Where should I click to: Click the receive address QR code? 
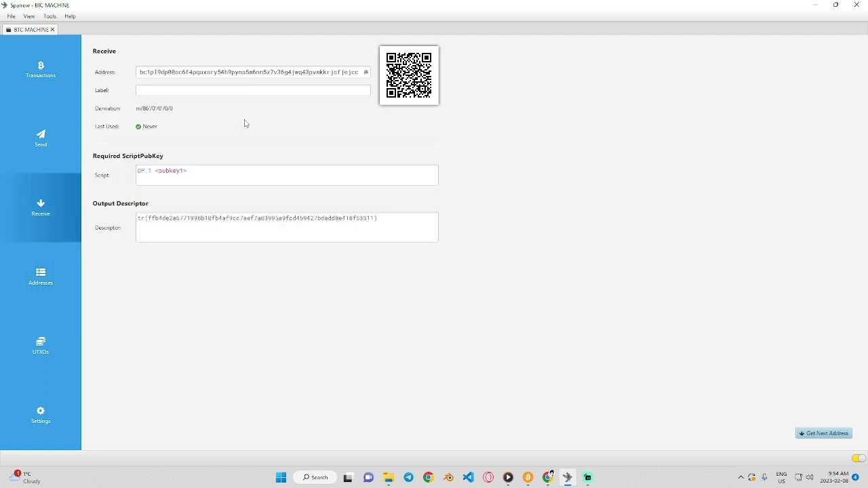[409, 75]
